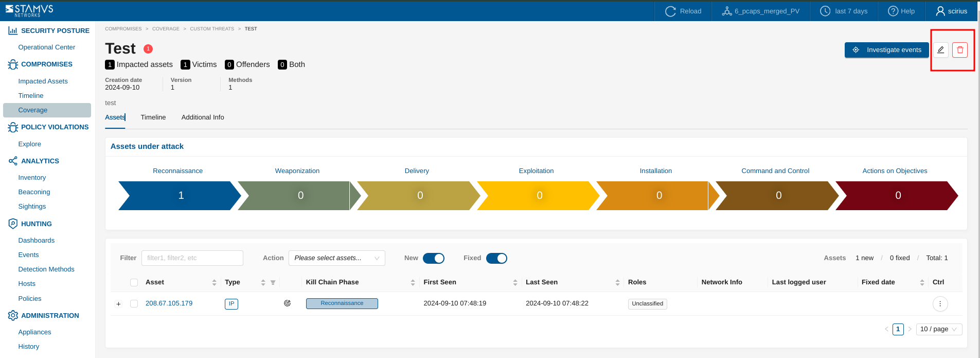This screenshot has width=980, height=358.
Task: Click into the Filter text field
Action: point(192,258)
